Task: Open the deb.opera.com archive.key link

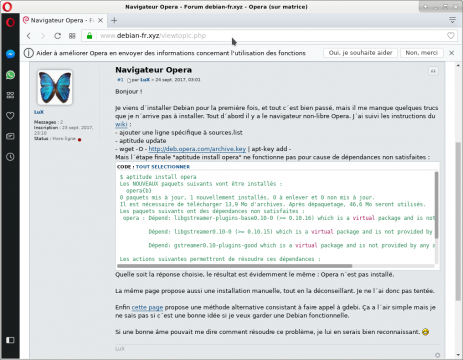Action: point(197,149)
